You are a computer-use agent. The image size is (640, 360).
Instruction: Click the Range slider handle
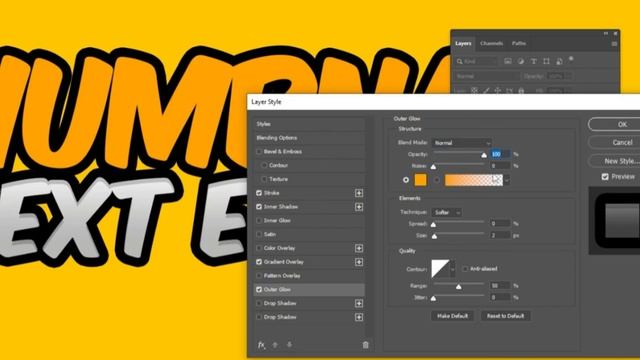coord(459,287)
